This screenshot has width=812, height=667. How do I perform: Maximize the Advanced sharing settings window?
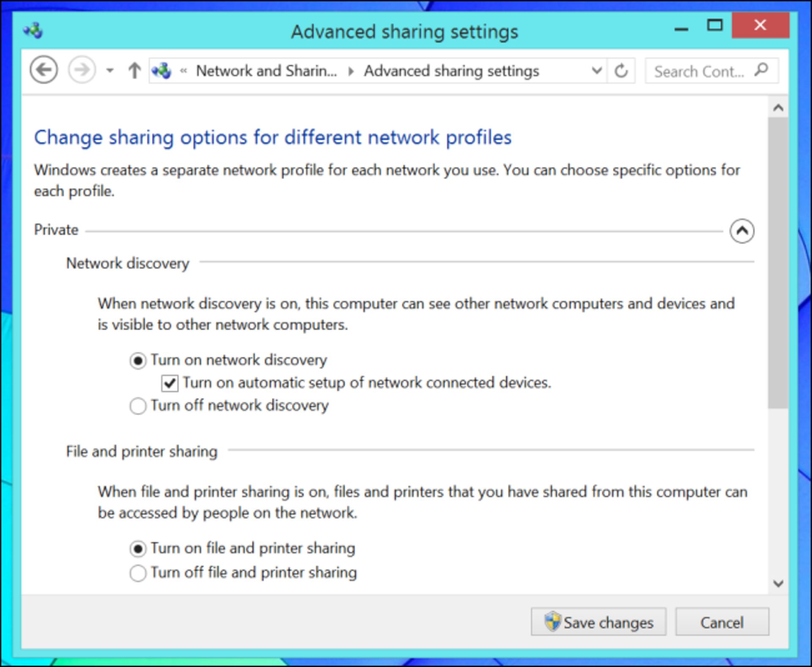715,25
